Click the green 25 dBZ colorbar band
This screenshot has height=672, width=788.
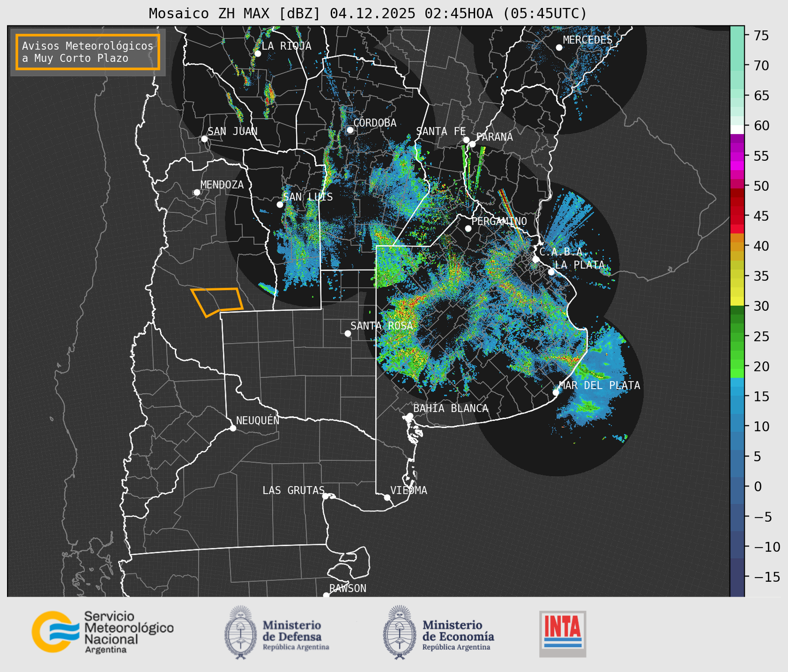click(x=737, y=336)
